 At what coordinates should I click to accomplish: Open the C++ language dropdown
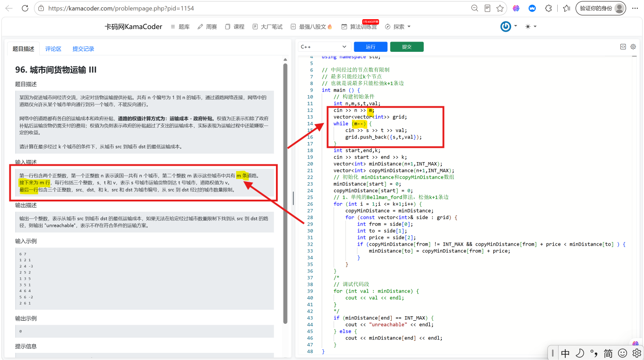[x=325, y=47]
